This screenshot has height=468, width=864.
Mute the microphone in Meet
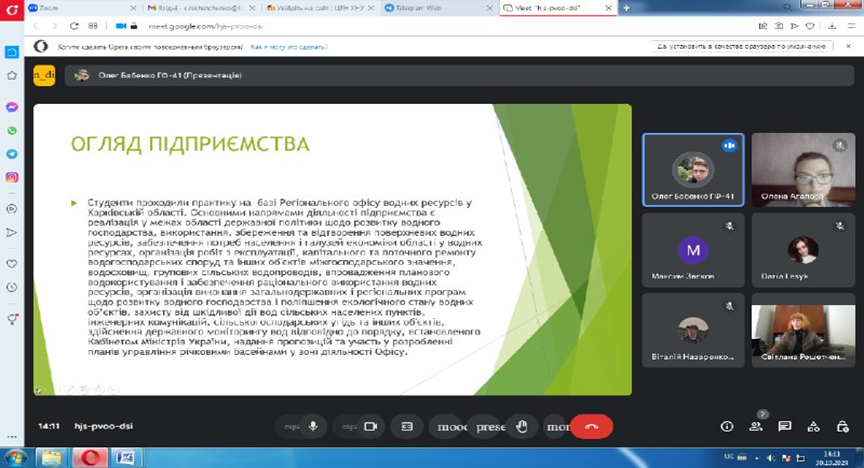pyautogui.click(x=313, y=426)
